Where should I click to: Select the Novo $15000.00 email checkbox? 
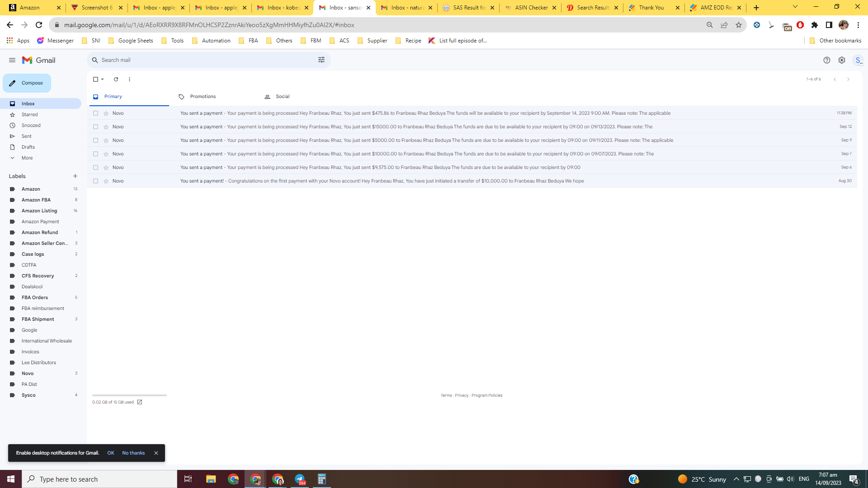coord(95,127)
